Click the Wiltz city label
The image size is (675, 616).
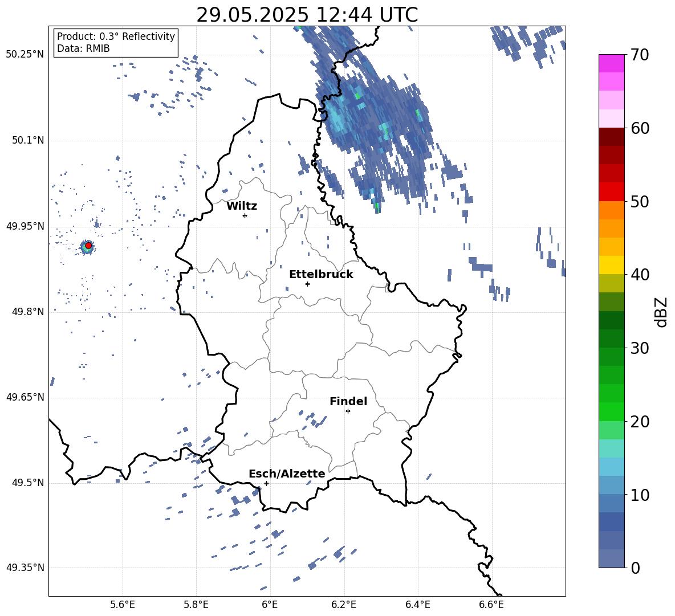pos(242,206)
